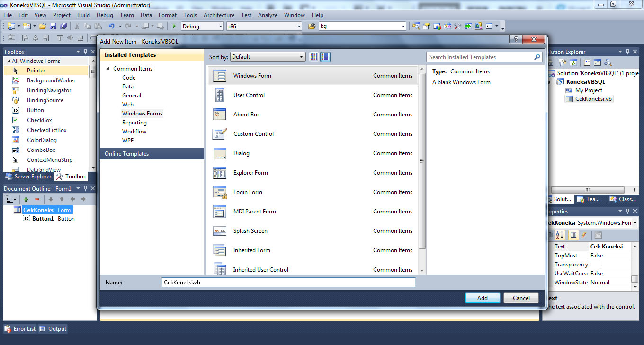Switch to the Server Explorer tab
This screenshot has height=345, width=644.
pos(28,177)
